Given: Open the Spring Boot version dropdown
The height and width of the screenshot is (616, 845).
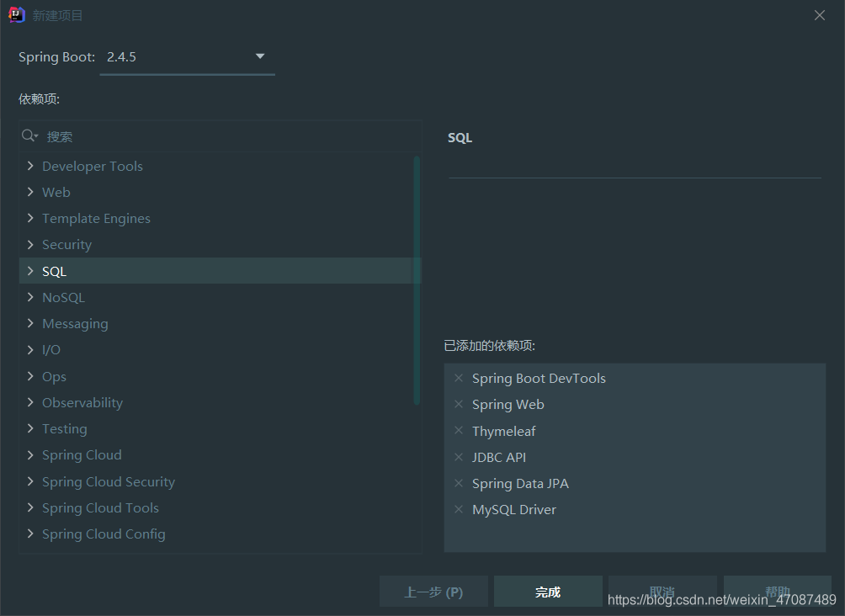Looking at the screenshot, I should 259,56.
